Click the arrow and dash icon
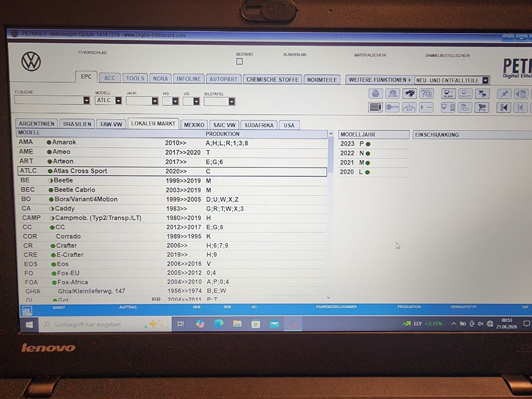532x399 pixels. [x=426, y=107]
